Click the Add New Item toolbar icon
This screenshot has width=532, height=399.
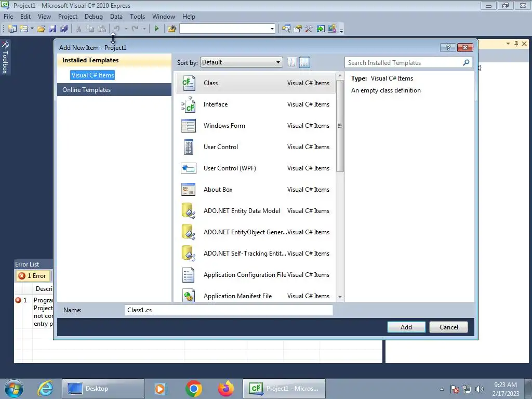[24, 29]
